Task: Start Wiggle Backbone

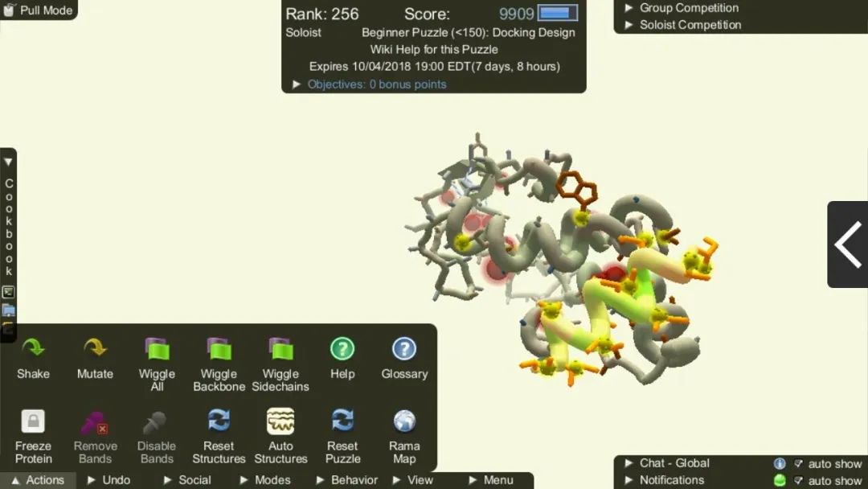Action: [x=219, y=364]
